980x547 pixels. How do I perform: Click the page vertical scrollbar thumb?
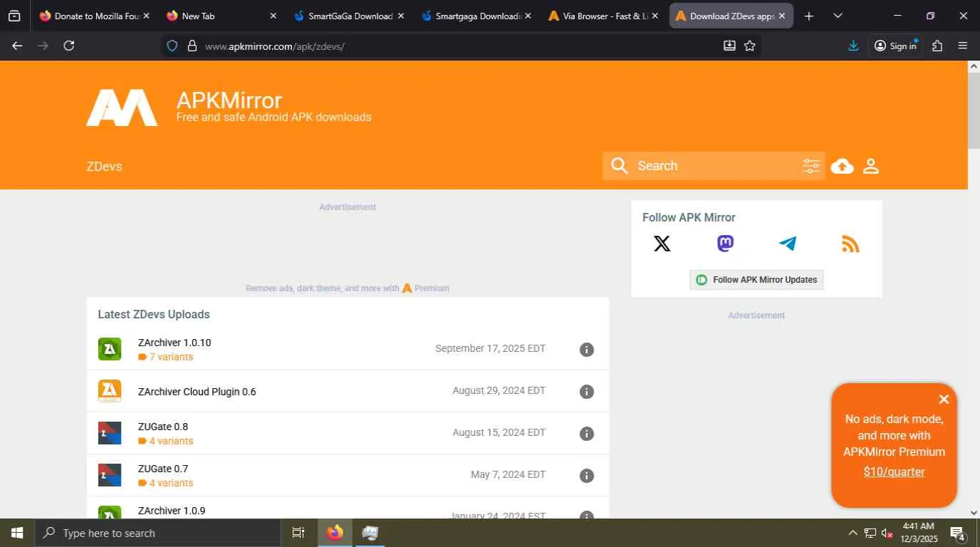pos(974,110)
